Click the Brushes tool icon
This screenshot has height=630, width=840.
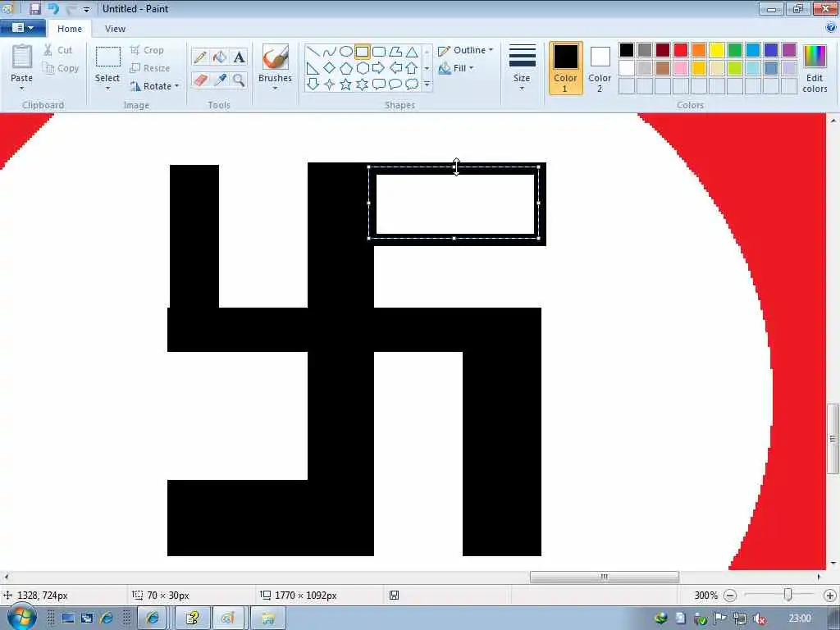pyautogui.click(x=276, y=57)
